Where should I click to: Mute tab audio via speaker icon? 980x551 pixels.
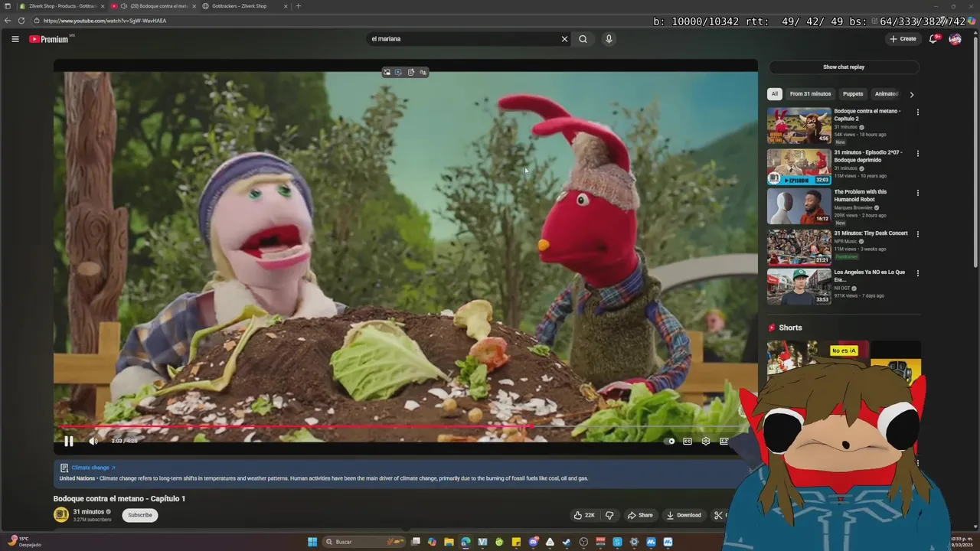tap(124, 6)
